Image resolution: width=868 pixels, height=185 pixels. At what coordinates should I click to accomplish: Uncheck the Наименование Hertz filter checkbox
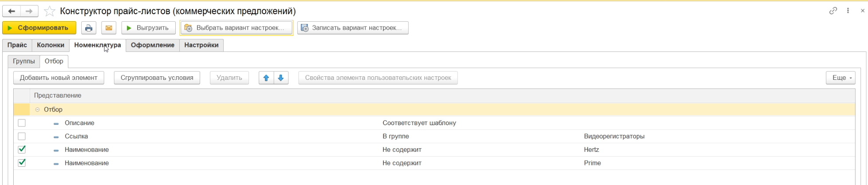pyautogui.click(x=22, y=150)
